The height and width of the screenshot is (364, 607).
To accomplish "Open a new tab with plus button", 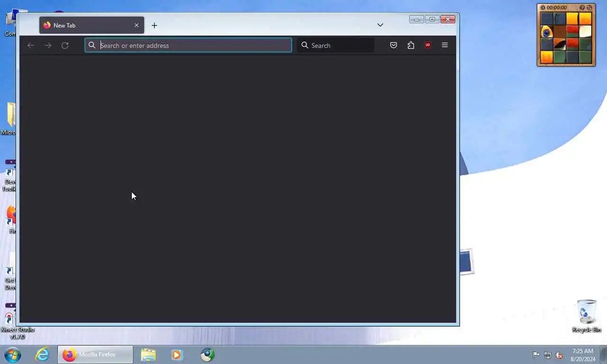I will click(x=154, y=25).
